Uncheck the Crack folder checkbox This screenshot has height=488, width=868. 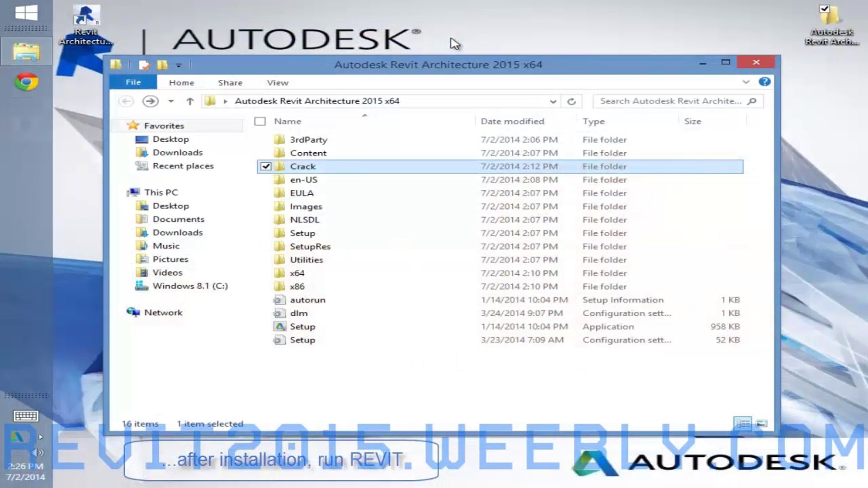pos(266,166)
